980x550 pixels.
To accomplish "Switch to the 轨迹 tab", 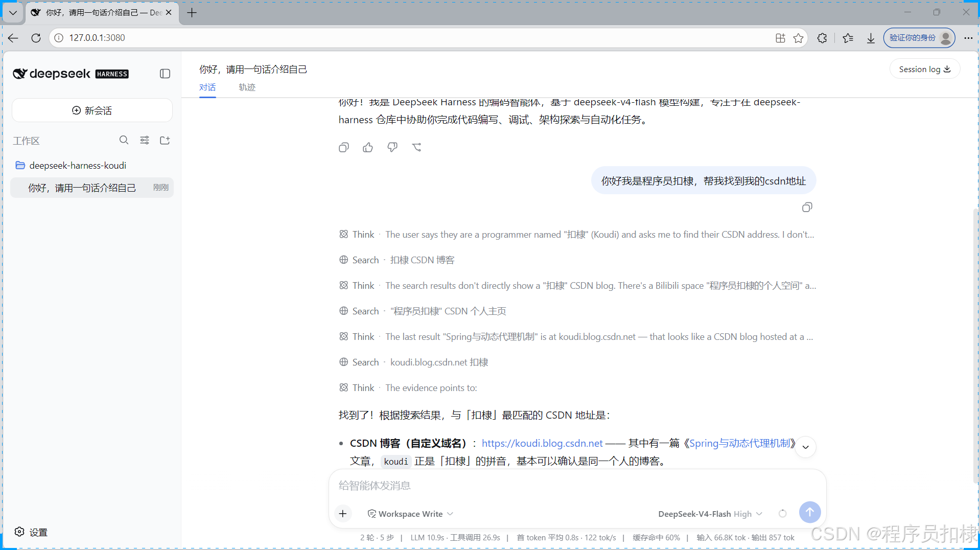I will 247,87.
